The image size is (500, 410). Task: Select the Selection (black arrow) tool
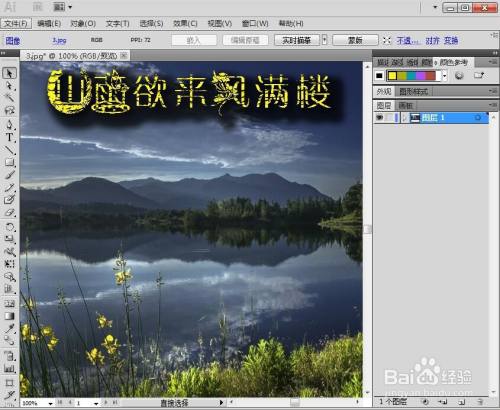pyautogui.click(x=9, y=73)
